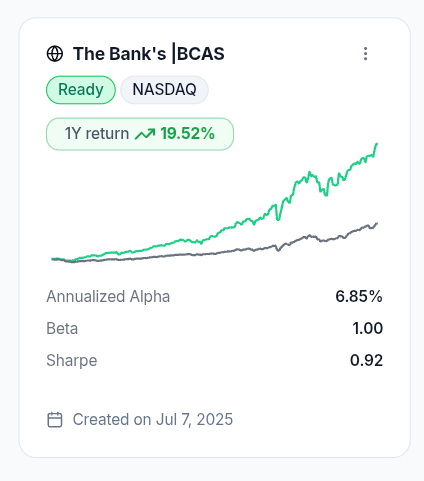Click the 0.92 Sharpe value

[366, 361]
